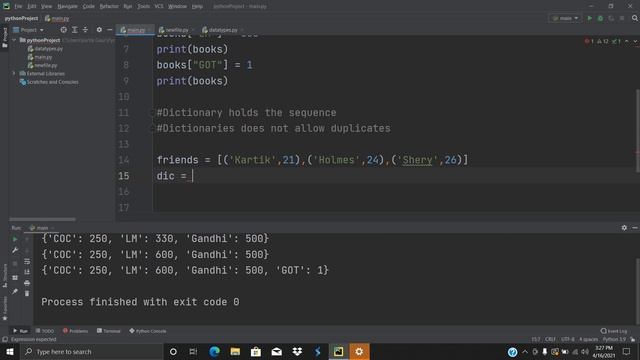This screenshot has height=360, width=640.
Task: Click 4 spaces indent setting in status bar
Action: 588,340
